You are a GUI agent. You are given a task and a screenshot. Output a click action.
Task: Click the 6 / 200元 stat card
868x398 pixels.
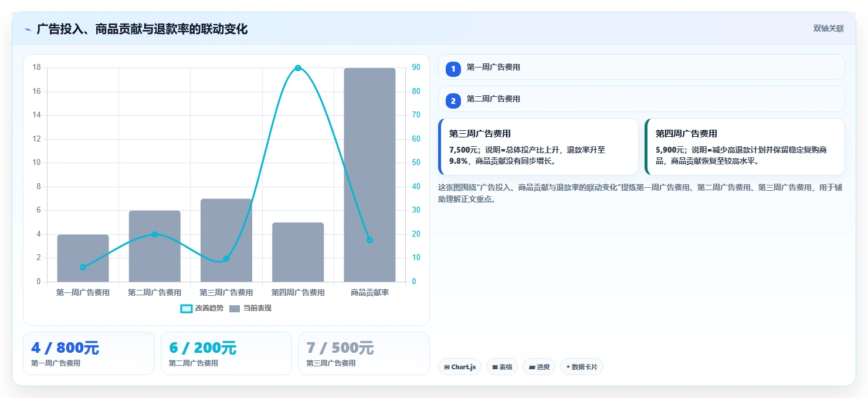226,353
